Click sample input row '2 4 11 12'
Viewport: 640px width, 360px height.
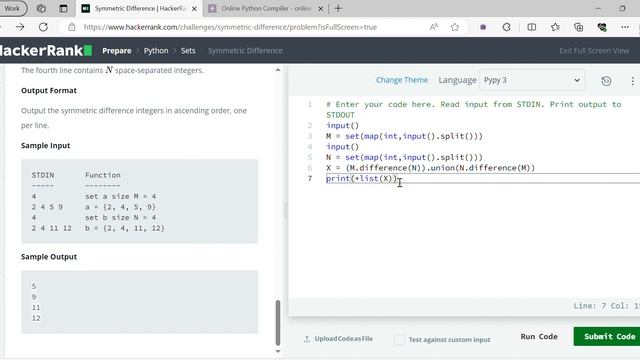[x=51, y=229]
